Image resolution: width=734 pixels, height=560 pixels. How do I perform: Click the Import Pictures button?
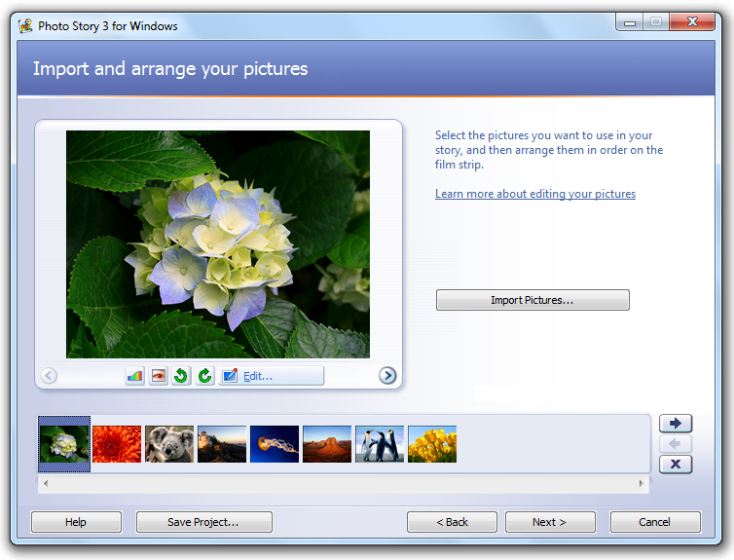(x=532, y=300)
